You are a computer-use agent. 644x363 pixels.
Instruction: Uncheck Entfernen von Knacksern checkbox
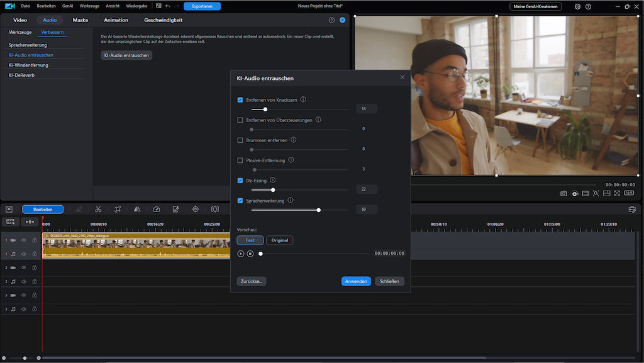240,100
